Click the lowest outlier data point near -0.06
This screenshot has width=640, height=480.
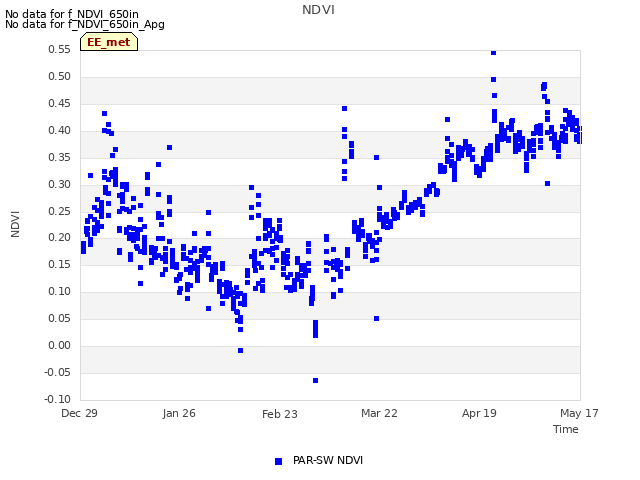click(316, 380)
